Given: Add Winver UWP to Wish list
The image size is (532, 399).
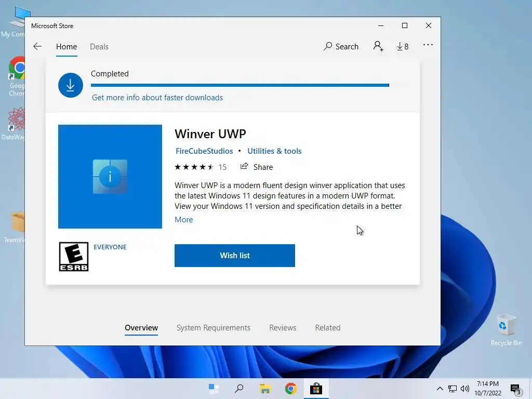Looking at the screenshot, I should [x=235, y=256].
